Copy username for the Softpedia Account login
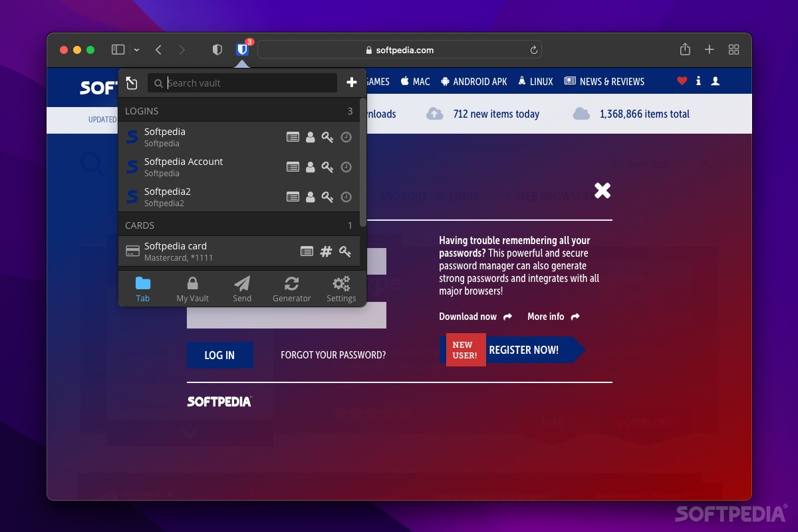This screenshot has width=798, height=532. [x=310, y=167]
